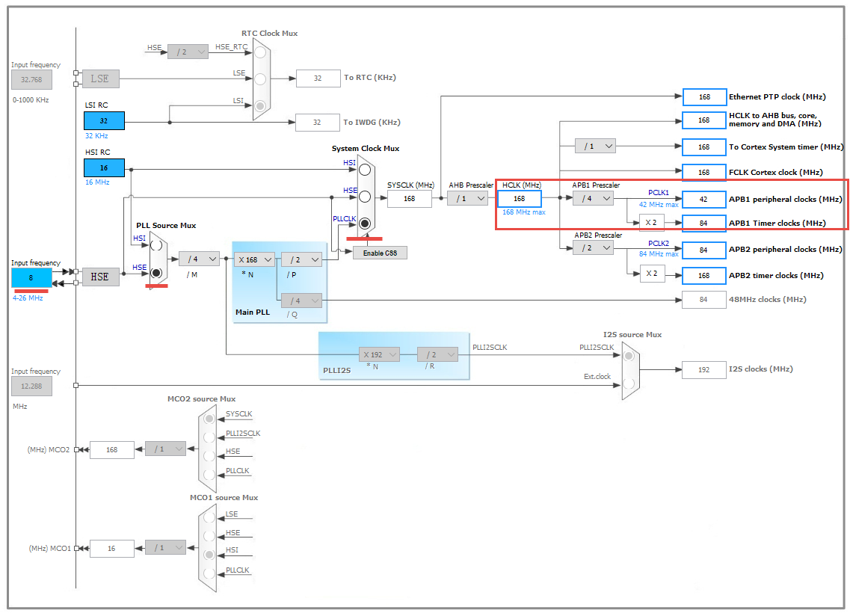Click the Enable CSS button
Viewport: 853px width, 616px height.
click(x=378, y=253)
